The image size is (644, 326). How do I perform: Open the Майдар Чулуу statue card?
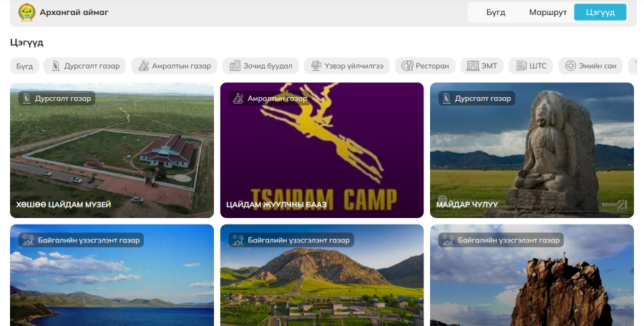(x=532, y=150)
